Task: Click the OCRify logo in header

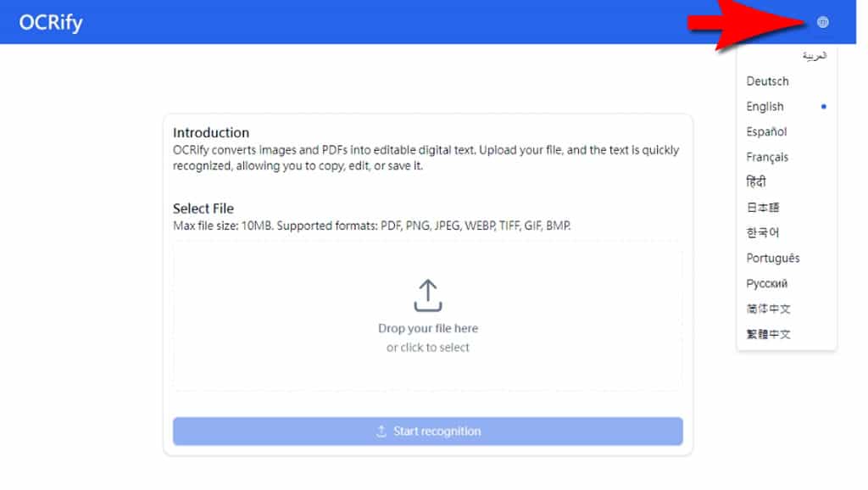Action: click(x=51, y=23)
